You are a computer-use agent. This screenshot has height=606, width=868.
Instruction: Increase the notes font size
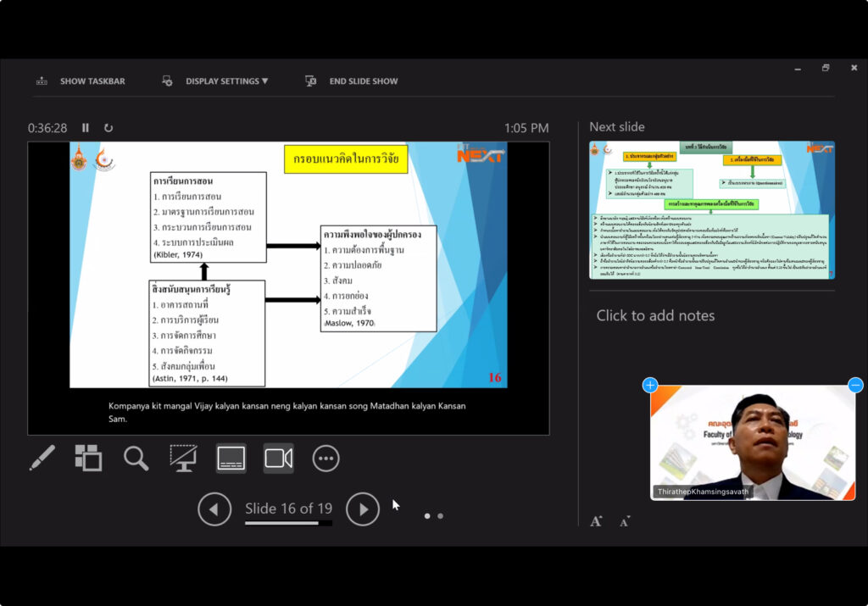point(596,521)
